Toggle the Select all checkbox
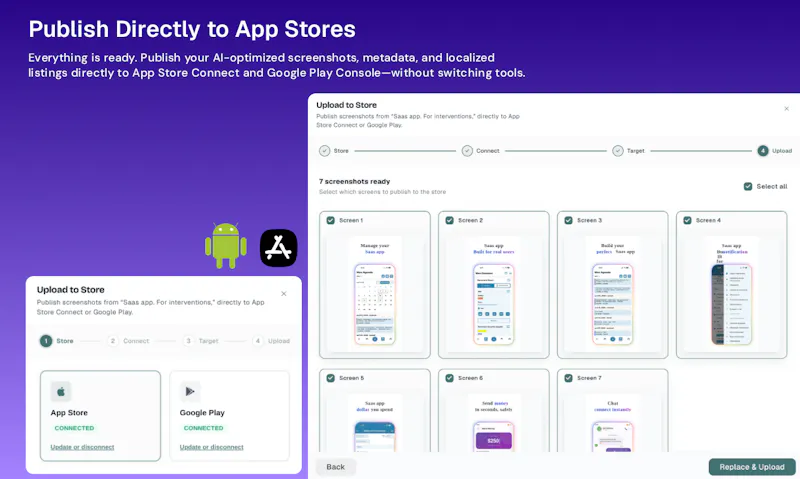 pos(748,187)
